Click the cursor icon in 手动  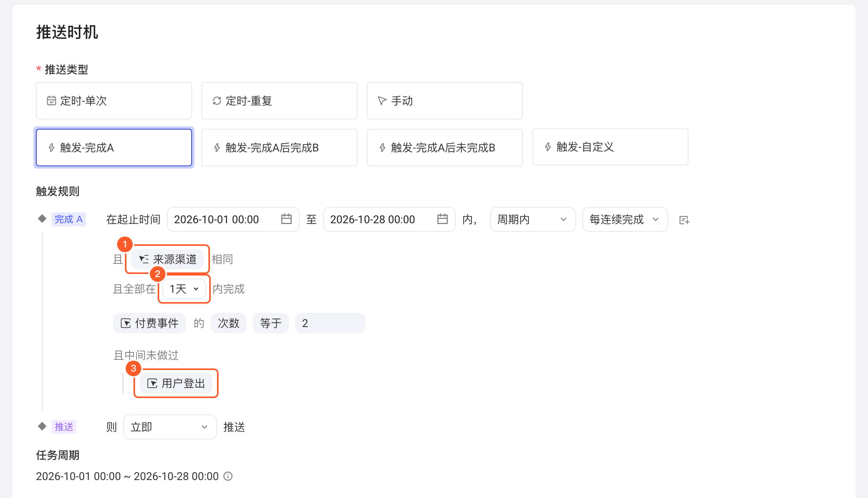(382, 101)
